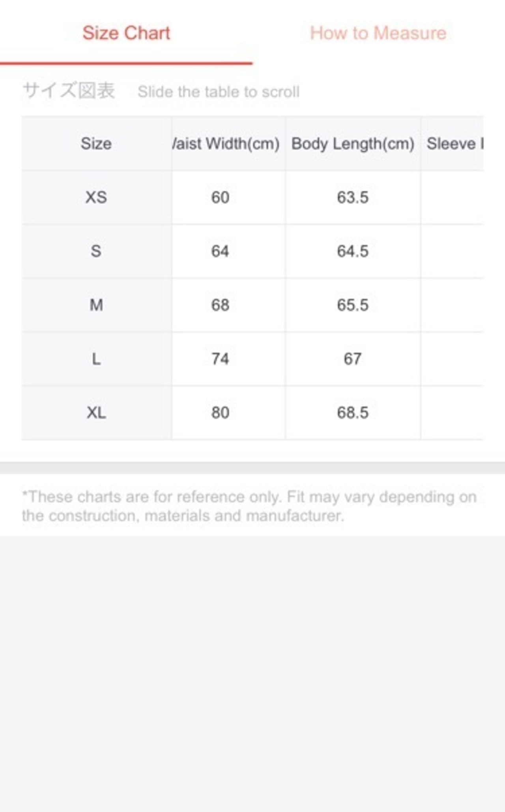Click the XL body length value 68.5
505x812 pixels.
(353, 413)
